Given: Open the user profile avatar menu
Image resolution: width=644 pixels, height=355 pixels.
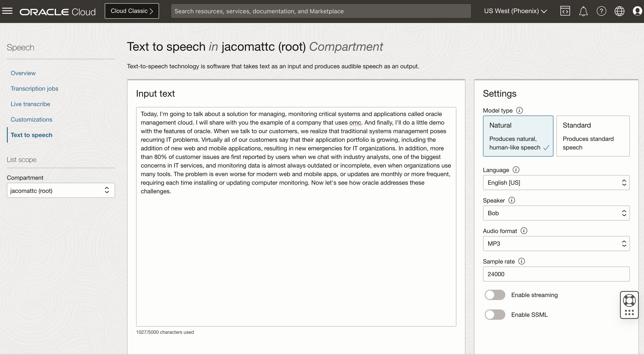Looking at the screenshot, I should coord(637,11).
